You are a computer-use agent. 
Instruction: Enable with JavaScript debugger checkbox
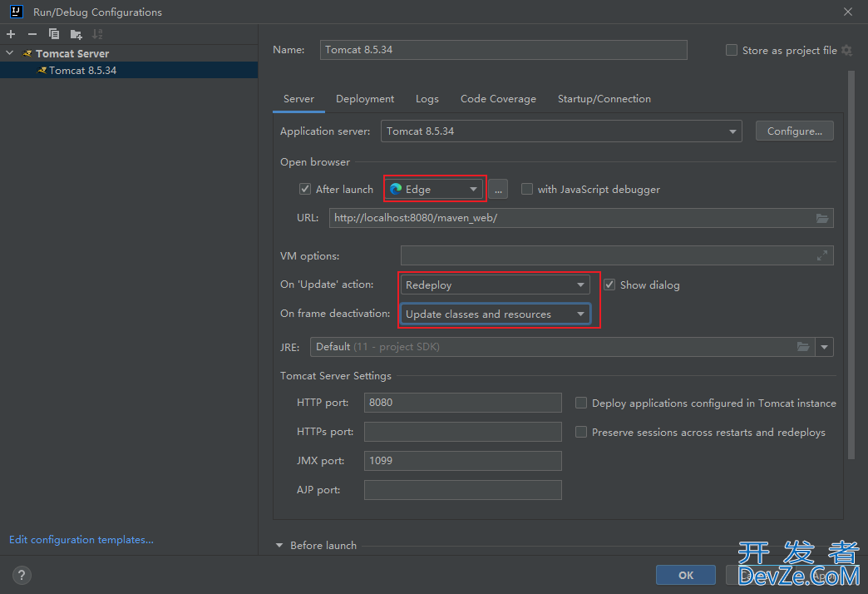click(527, 190)
